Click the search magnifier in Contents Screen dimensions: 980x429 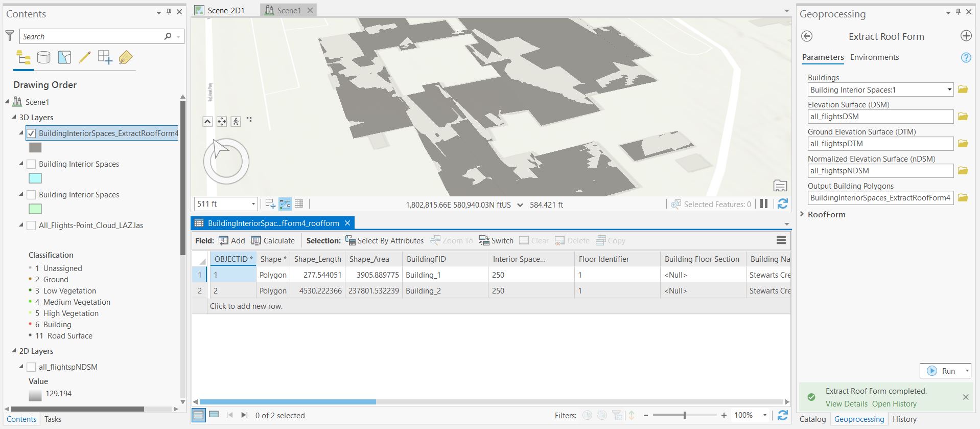coord(168,36)
